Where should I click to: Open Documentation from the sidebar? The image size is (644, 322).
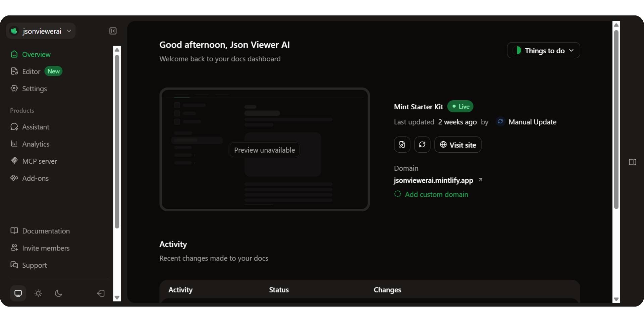click(x=46, y=231)
